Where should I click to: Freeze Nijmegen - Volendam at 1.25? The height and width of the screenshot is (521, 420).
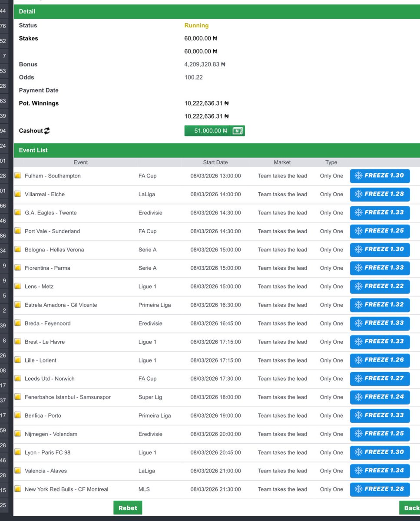[380, 434]
